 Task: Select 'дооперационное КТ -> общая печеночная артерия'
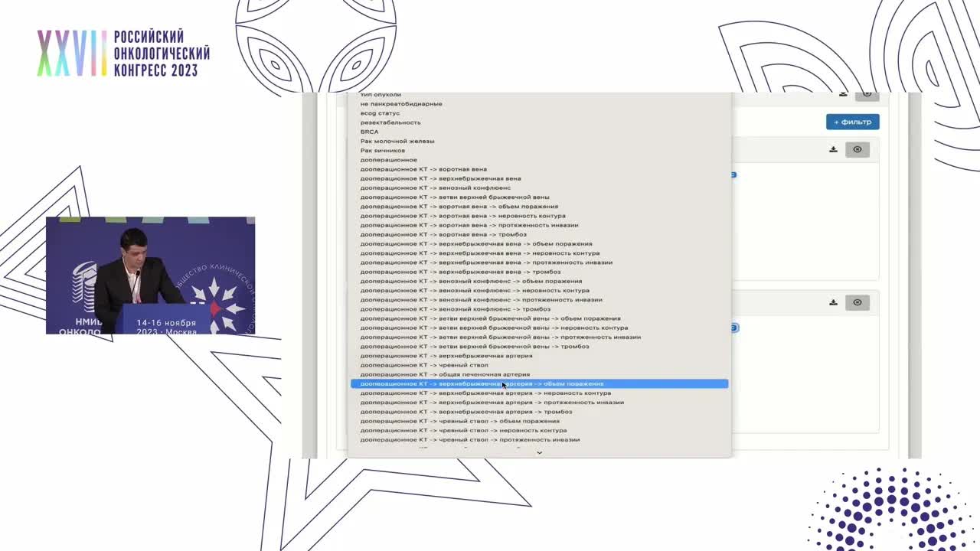(445, 374)
